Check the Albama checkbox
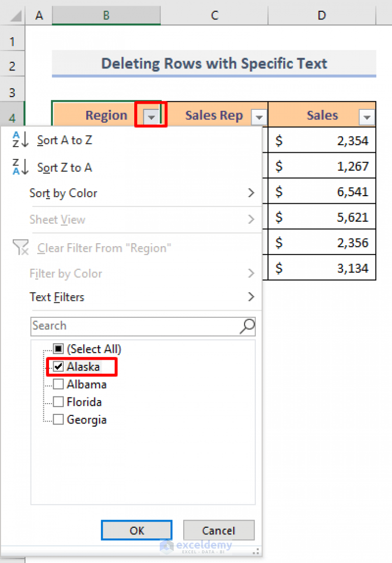This screenshot has height=563, width=392. click(x=58, y=384)
